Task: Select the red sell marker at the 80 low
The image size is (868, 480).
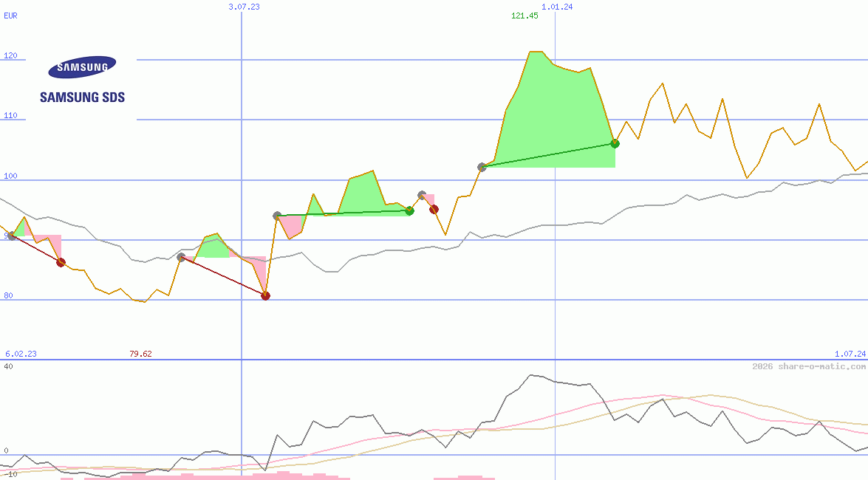Action: pyautogui.click(x=266, y=295)
